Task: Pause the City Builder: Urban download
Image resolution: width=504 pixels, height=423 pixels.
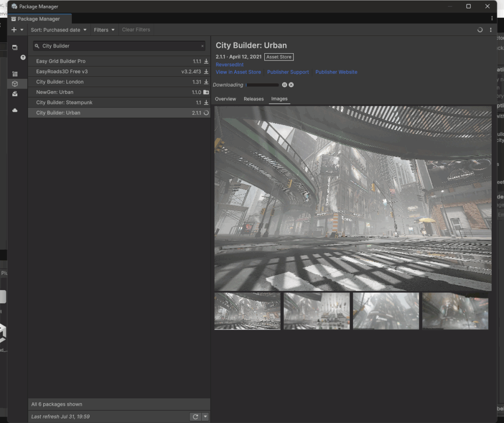Action: tap(284, 85)
